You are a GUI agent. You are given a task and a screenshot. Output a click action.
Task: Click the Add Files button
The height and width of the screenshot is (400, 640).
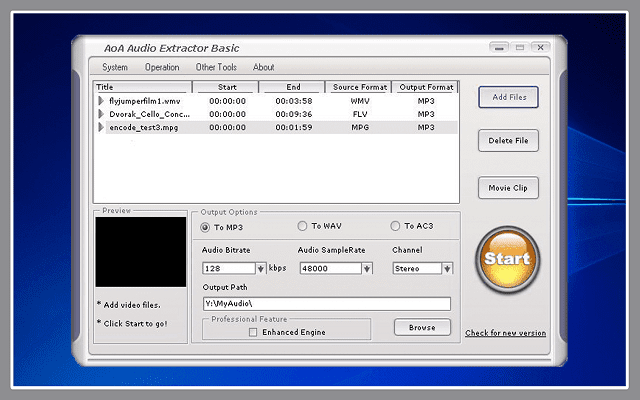pyautogui.click(x=508, y=97)
